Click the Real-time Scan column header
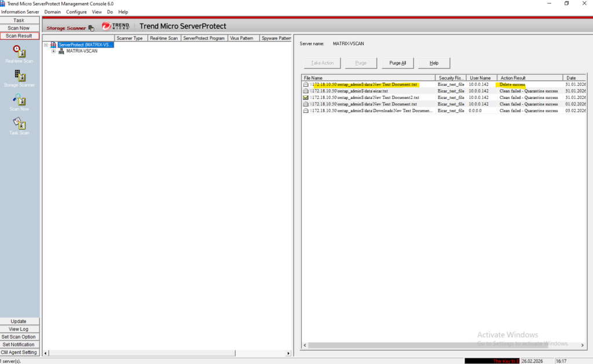Screen dimensions: 593x364 click(x=164, y=38)
